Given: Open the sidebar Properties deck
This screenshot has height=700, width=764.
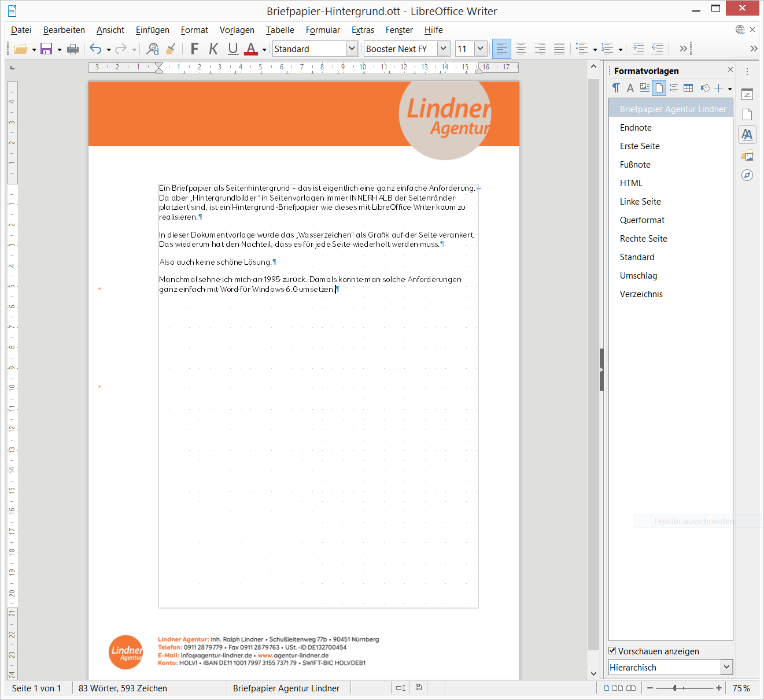Looking at the screenshot, I should pyautogui.click(x=747, y=94).
